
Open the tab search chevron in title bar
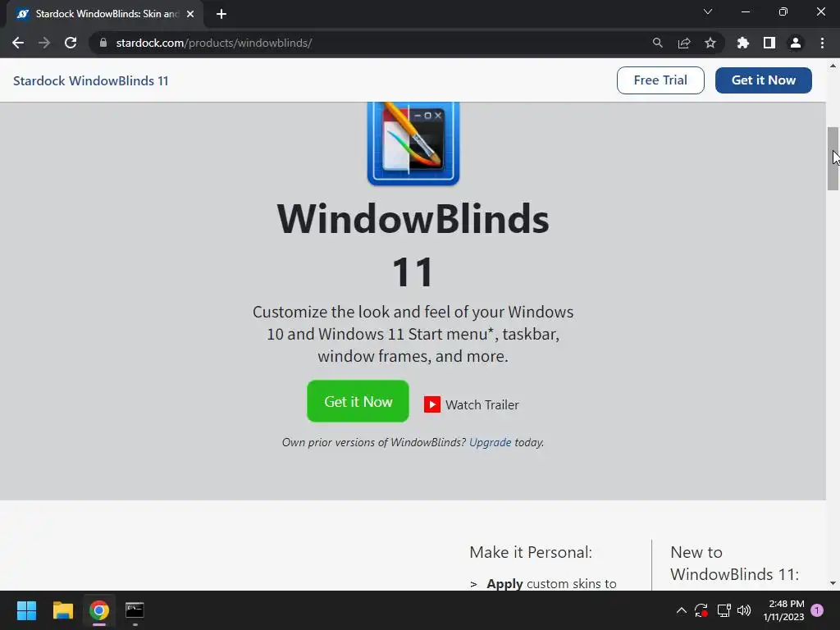click(708, 11)
